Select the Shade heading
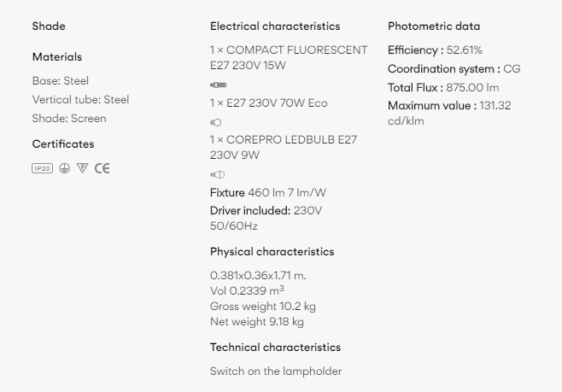Viewport: 562px width, 392px height. click(x=49, y=26)
